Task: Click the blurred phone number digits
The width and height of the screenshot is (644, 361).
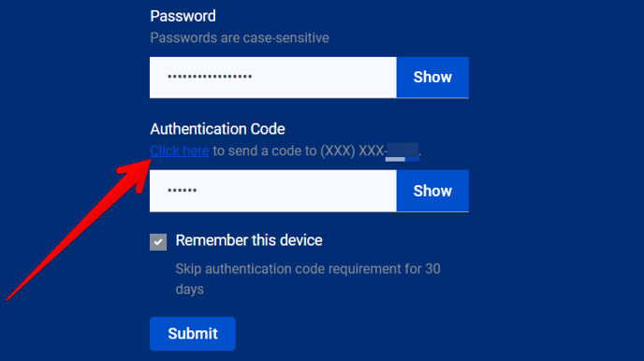Action: click(402, 152)
